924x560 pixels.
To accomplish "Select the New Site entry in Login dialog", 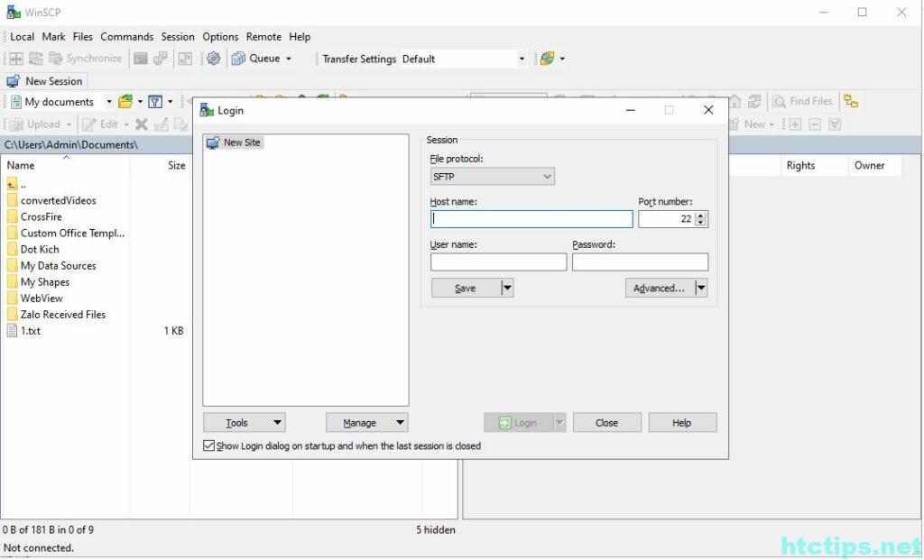I will point(234,142).
